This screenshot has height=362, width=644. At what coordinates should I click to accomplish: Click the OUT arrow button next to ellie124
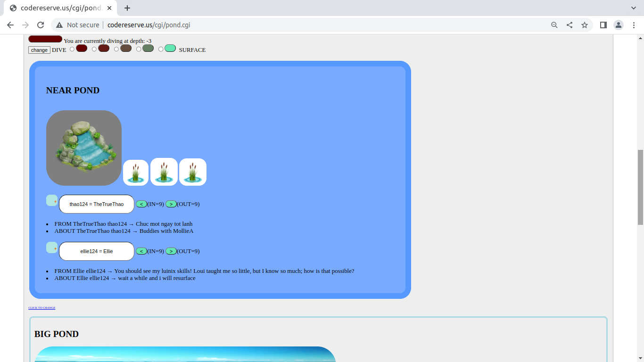coord(171,251)
